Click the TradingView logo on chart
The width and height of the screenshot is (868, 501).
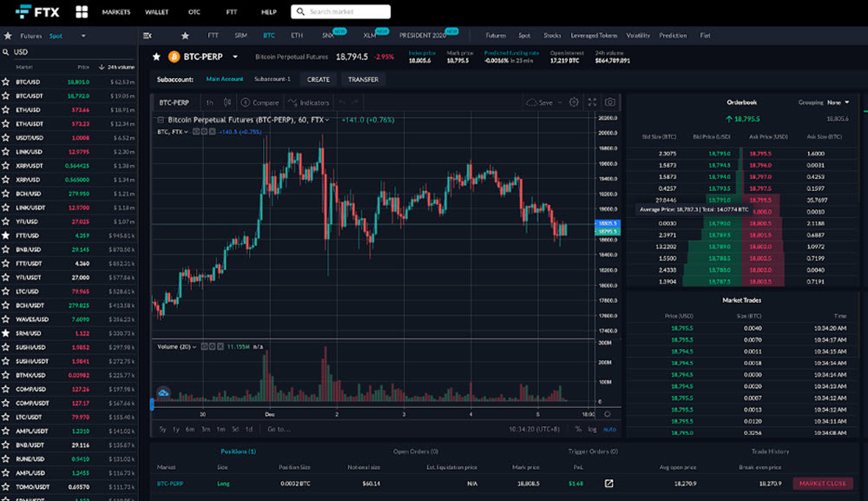[163, 393]
